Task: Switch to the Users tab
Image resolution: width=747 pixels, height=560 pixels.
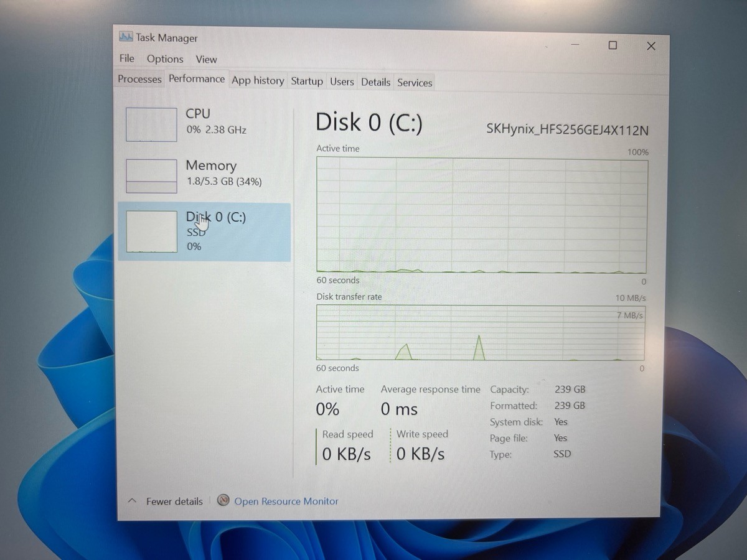Action: [342, 82]
